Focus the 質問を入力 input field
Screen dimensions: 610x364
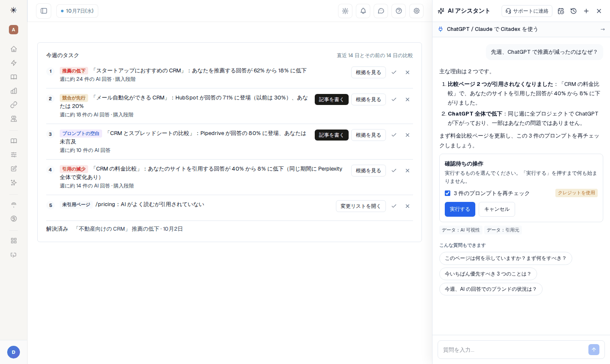513,350
